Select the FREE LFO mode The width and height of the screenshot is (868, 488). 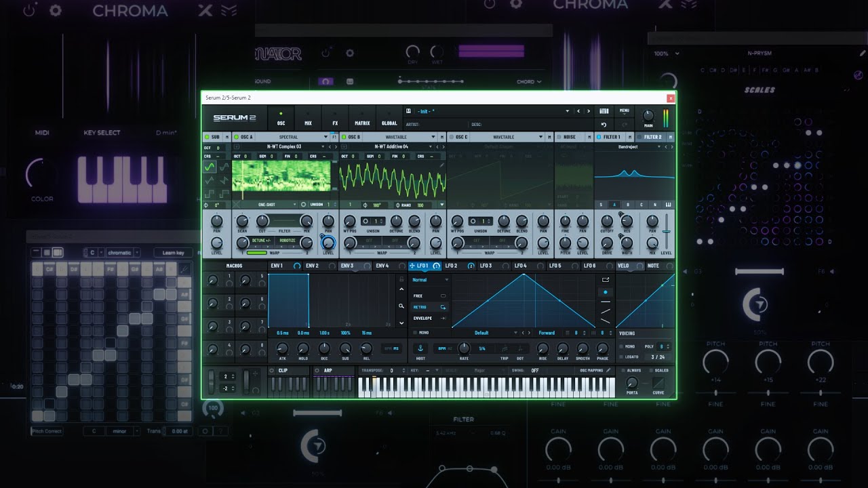tap(429, 296)
